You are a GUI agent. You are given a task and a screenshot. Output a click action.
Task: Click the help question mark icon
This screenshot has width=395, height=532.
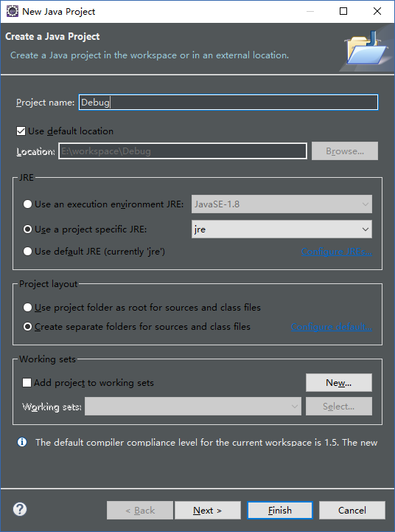(x=20, y=509)
